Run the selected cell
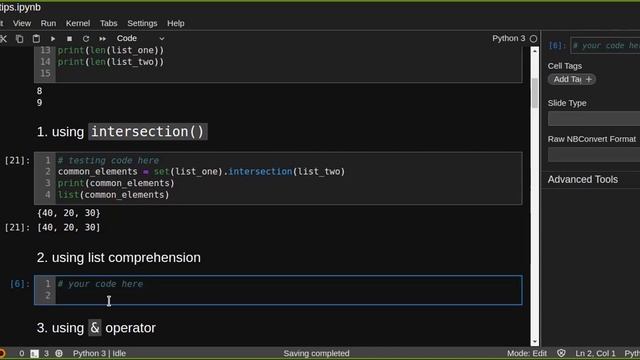This screenshot has width=640, height=360. click(53, 39)
